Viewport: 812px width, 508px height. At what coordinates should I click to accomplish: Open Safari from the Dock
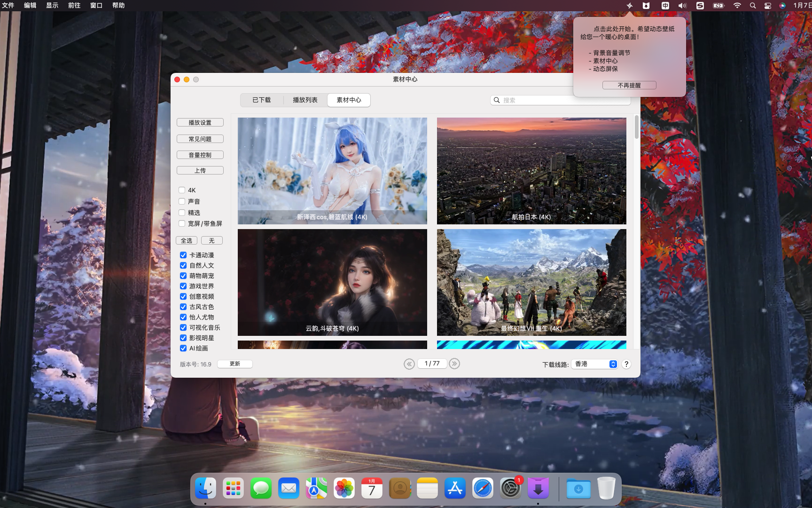483,488
